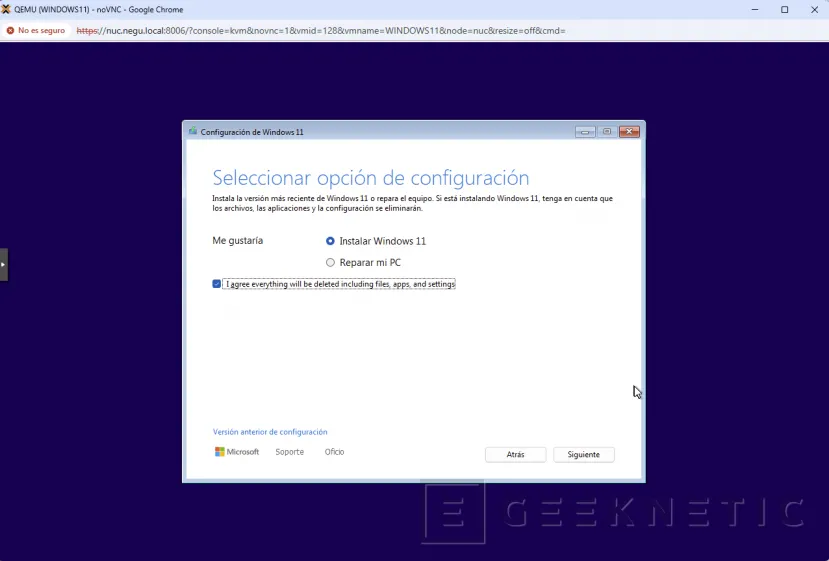Click the Proxmox icon in the Chrome title bar
This screenshot has height=561, width=829.
click(x=6, y=9)
